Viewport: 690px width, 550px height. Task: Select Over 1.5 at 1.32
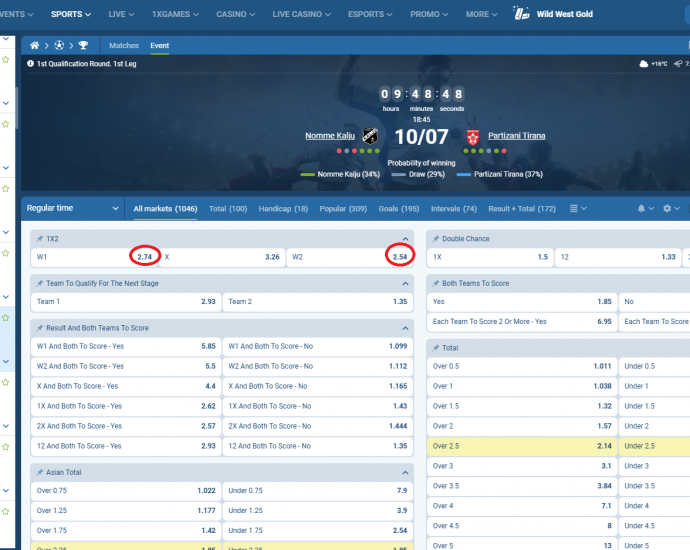pos(522,406)
